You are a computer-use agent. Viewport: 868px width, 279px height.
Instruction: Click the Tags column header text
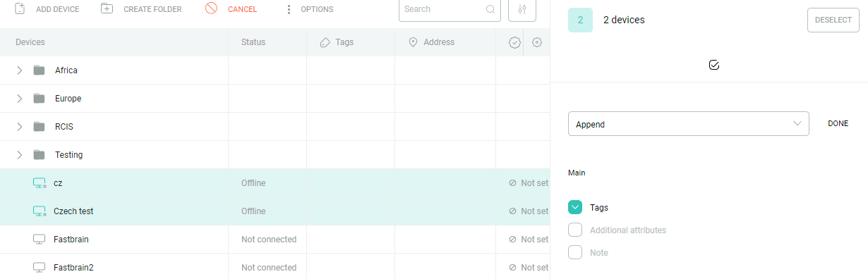pyautogui.click(x=344, y=42)
